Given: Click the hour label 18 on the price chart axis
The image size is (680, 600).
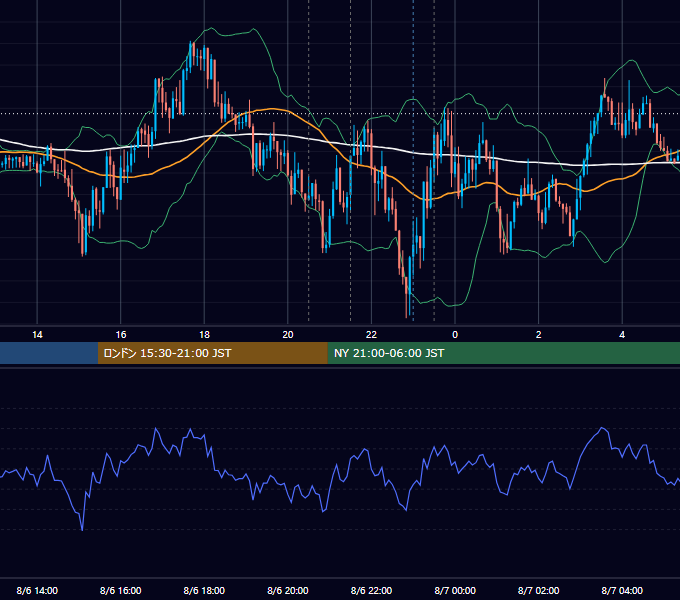Looking at the screenshot, I should tap(204, 335).
